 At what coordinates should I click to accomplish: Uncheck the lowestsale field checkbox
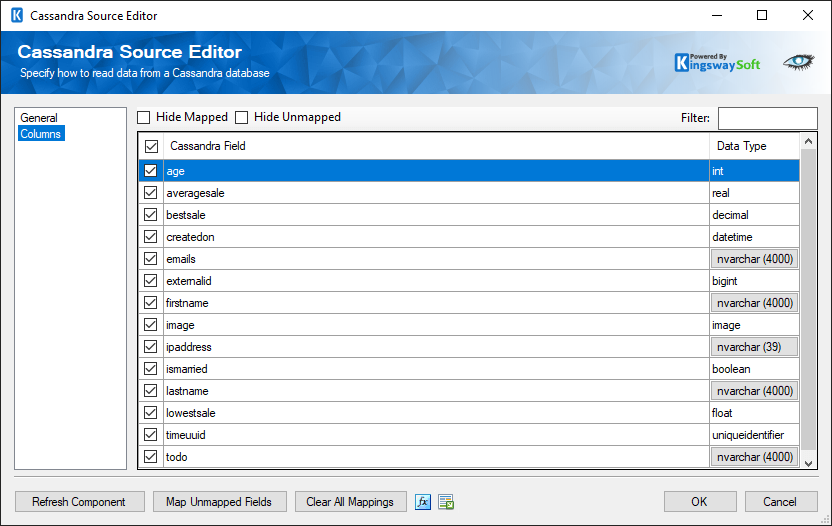click(x=151, y=412)
